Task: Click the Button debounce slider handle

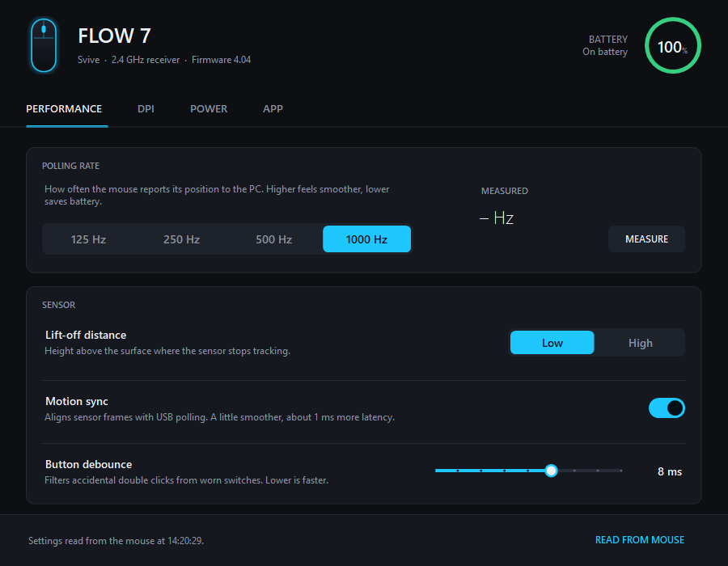Action: click(x=551, y=471)
